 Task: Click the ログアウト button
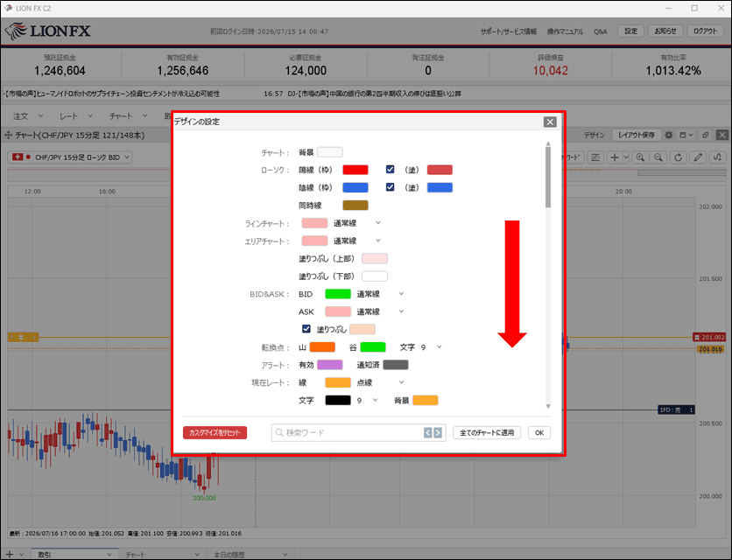pos(705,31)
